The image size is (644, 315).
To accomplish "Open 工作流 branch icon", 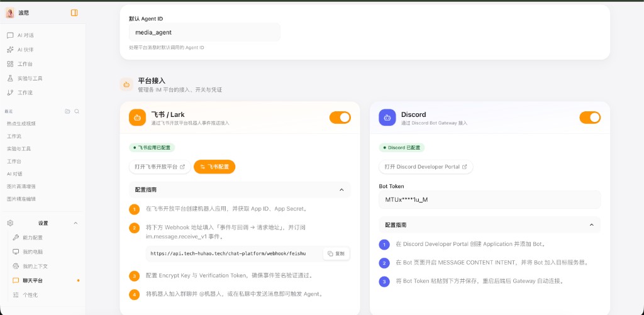I will 10,92.
